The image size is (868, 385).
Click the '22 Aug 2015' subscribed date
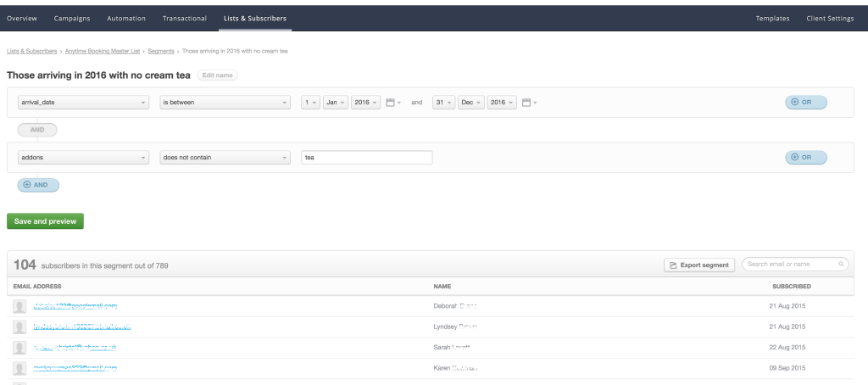[x=787, y=348]
